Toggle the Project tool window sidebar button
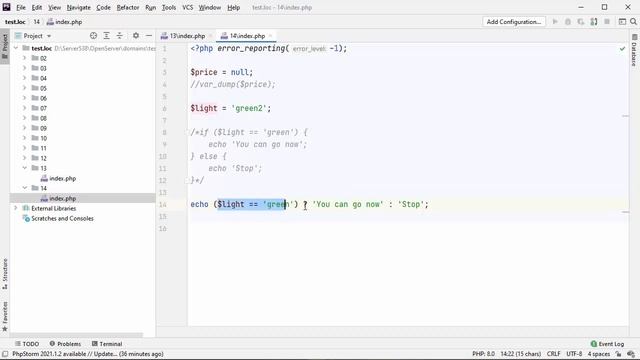Image resolution: width=640 pixels, height=360 pixels. [x=5, y=46]
